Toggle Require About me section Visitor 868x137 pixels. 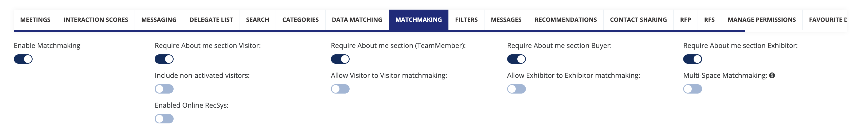pyautogui.click(x=164, y=59)
